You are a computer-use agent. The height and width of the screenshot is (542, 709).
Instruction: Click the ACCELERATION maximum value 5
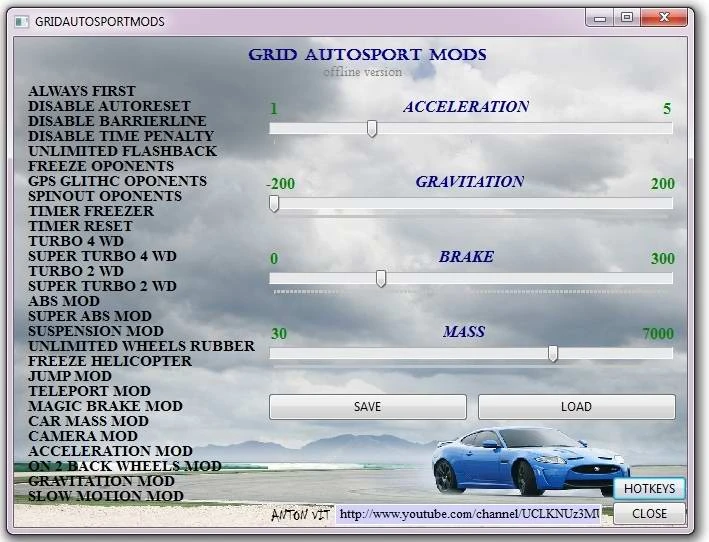pos(667,108)
